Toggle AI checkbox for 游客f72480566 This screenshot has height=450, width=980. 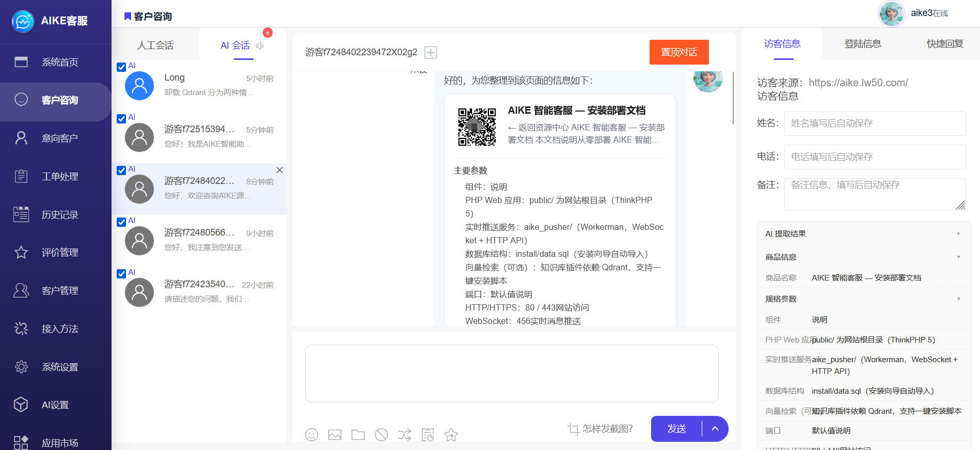click(x=121, y=222)
